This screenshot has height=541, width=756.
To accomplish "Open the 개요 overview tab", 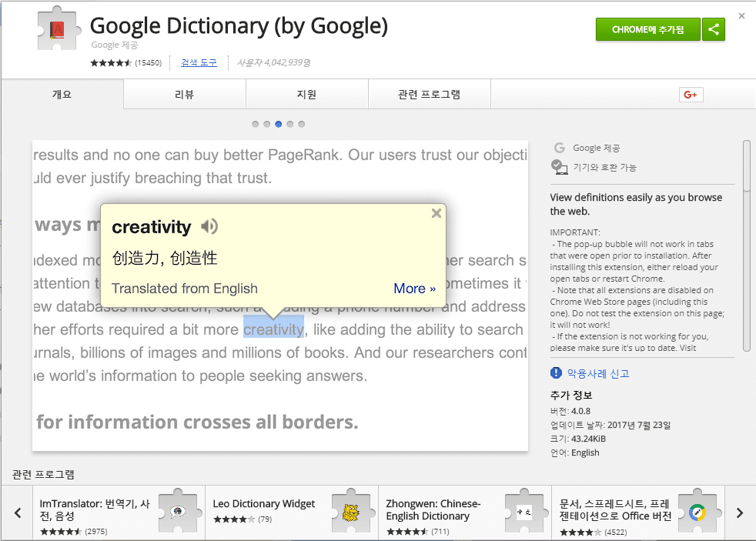I will [x=62, y=95].
